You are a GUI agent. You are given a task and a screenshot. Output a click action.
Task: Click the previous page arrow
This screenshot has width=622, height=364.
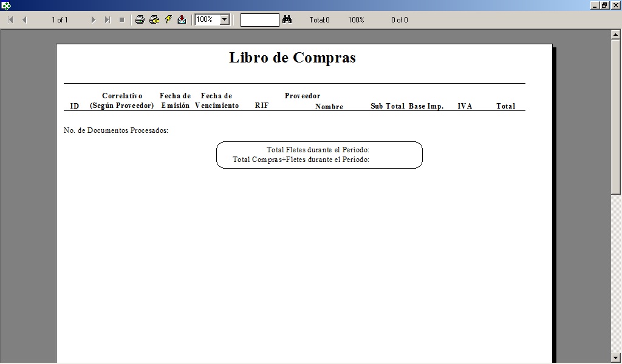coord(24,20)
